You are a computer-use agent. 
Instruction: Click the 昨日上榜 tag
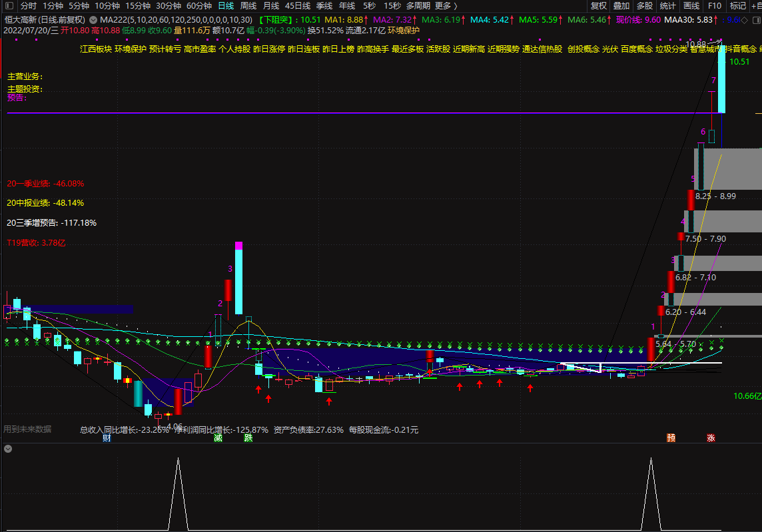point(338,49)
